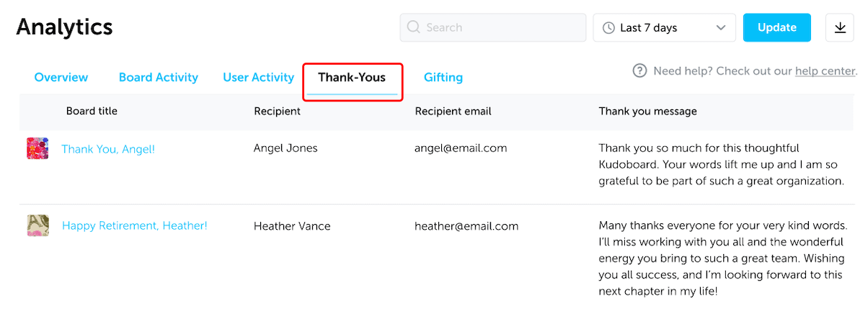Select the Thank-Yous tab
The width and height of the screenshot is (868, 314).
352,77
